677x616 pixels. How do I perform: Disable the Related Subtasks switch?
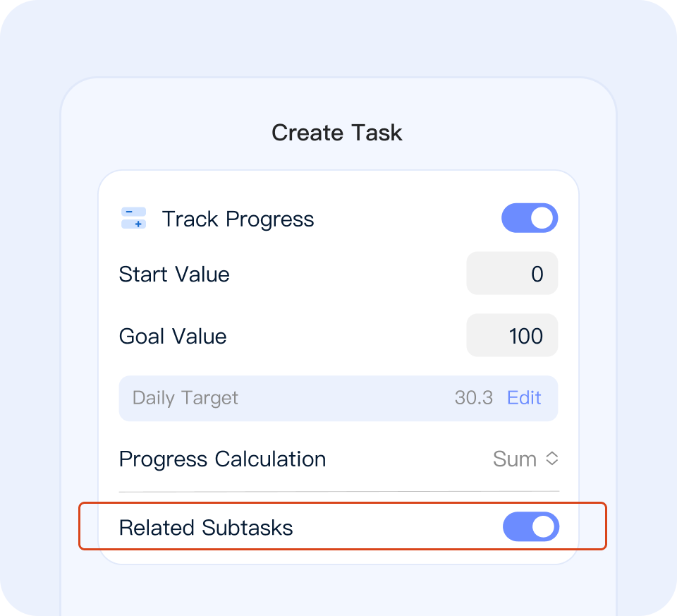531,526
